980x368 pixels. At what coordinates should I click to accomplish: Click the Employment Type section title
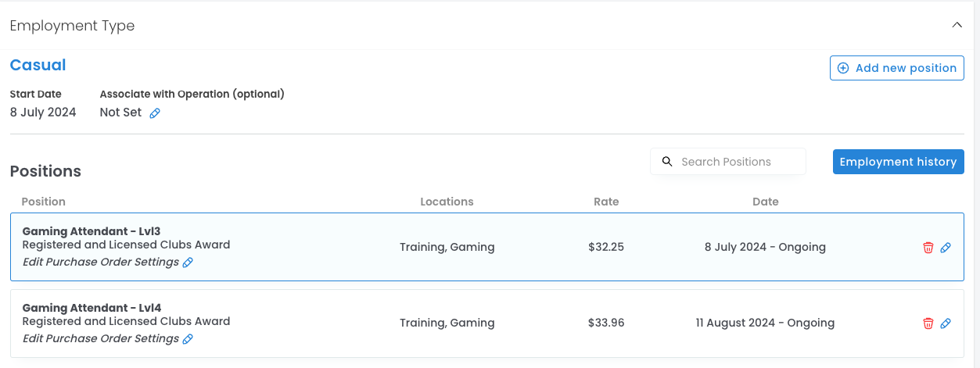pyautogui.click(x=72, y=26)
